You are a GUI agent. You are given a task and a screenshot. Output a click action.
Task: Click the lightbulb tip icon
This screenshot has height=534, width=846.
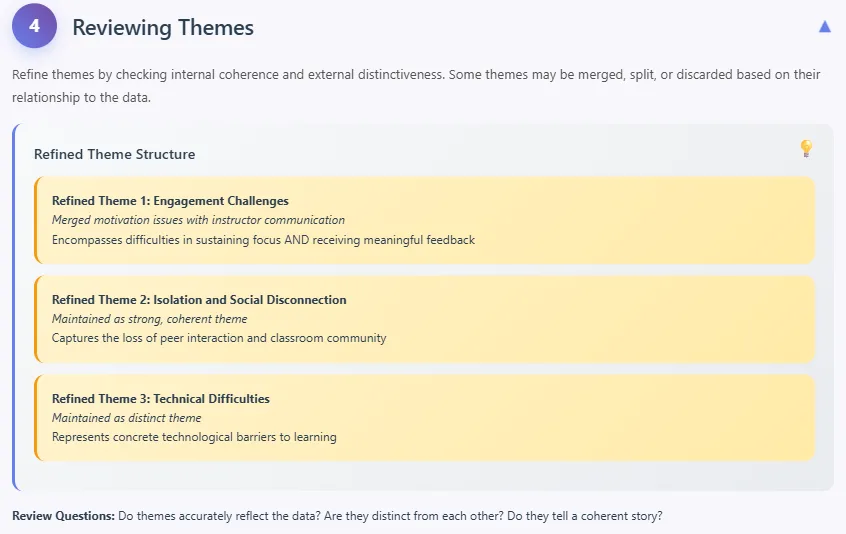coord(806,149)
